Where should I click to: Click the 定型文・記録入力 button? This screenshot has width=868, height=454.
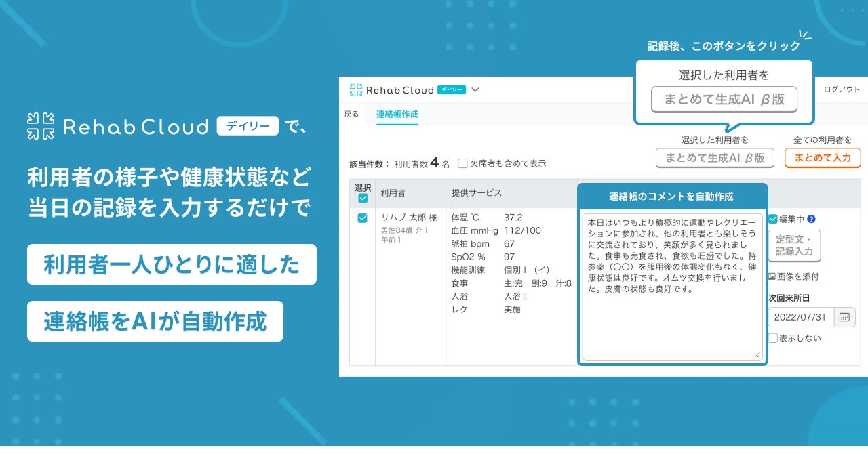point(794,245)
